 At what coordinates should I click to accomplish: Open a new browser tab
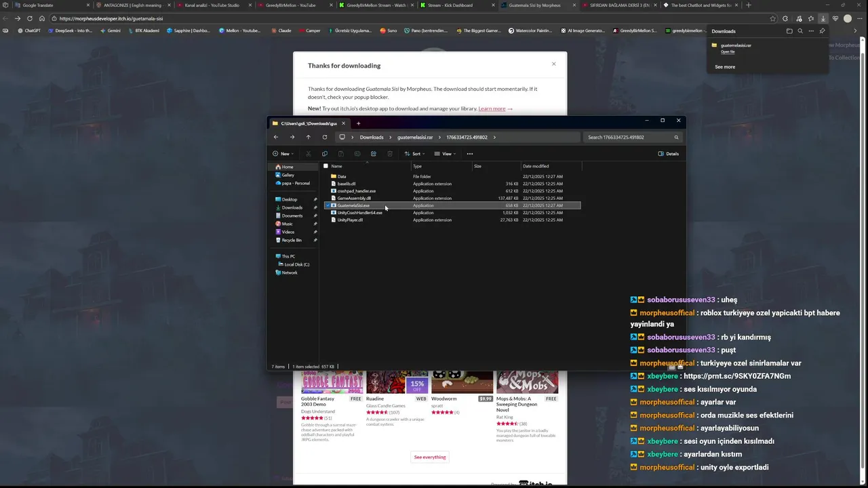(749, 5)
